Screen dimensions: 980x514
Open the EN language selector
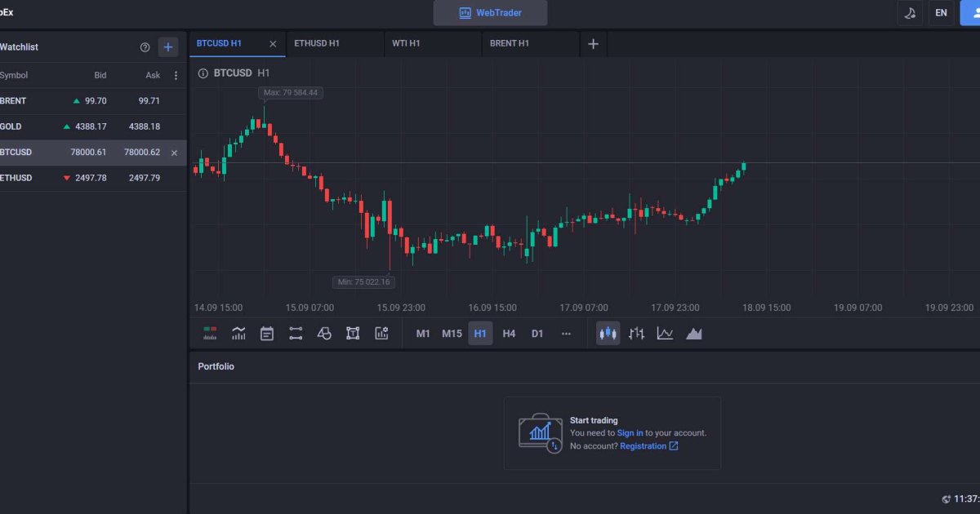(942, 13)
